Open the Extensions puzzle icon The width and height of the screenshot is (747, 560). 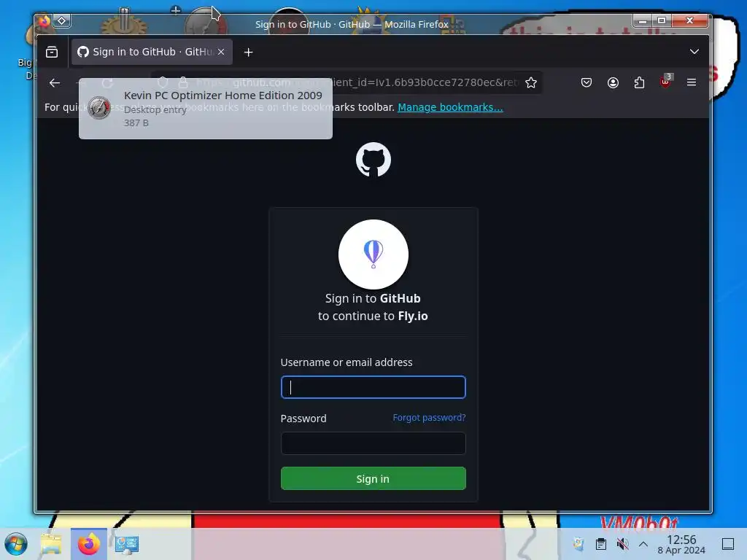click(639, 82)
